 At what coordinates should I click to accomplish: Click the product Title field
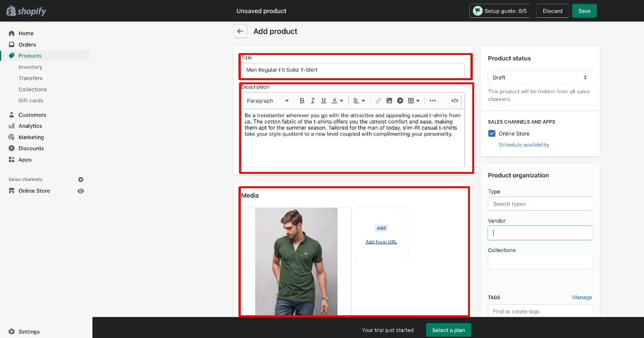tap(352, 70)
